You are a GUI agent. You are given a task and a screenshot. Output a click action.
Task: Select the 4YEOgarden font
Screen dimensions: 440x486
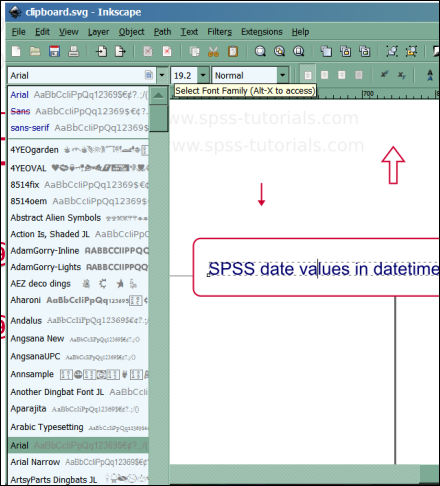(x=78, y=150)
